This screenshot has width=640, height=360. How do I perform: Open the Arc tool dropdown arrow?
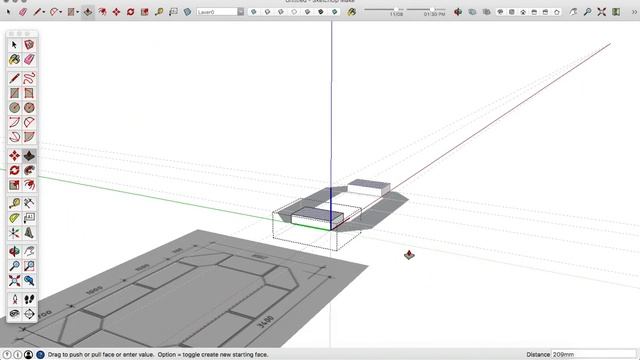tap(60, 12)
